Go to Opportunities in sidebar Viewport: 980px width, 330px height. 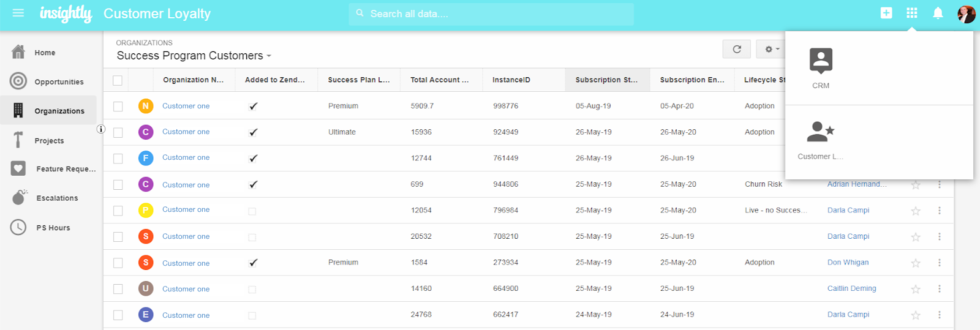pyautogui.click(x=58, y=81)
